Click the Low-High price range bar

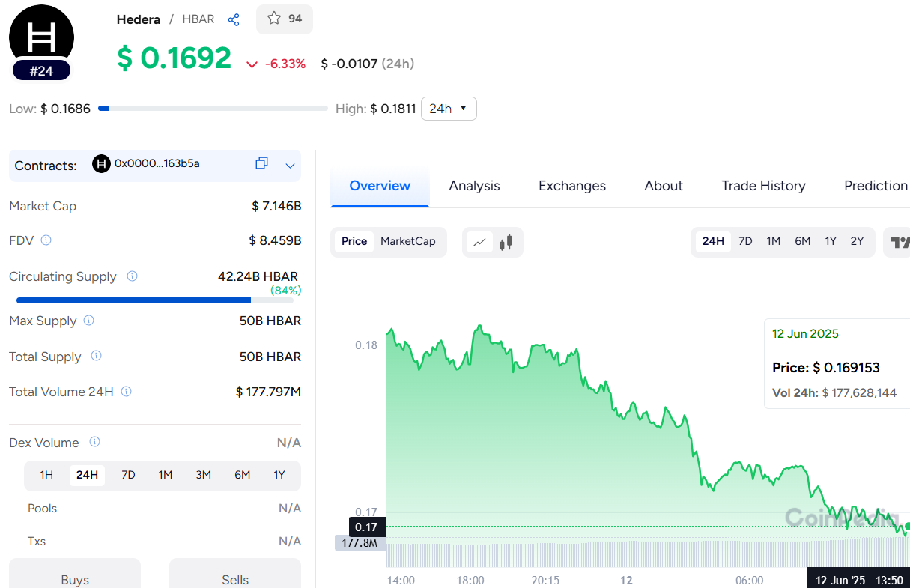tap(213, 109)
